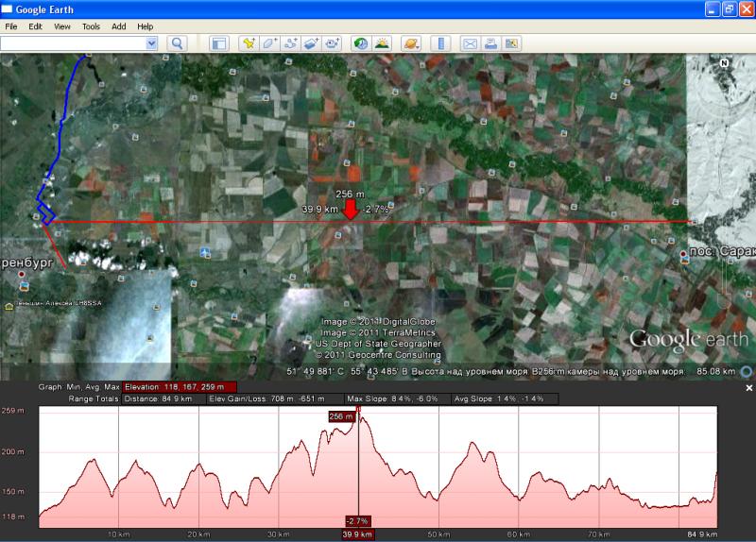Add a polygon with the toolbar icon
The width and height of the screenshot is (756, 542).
pyautogui.click(x=269, y=43)
